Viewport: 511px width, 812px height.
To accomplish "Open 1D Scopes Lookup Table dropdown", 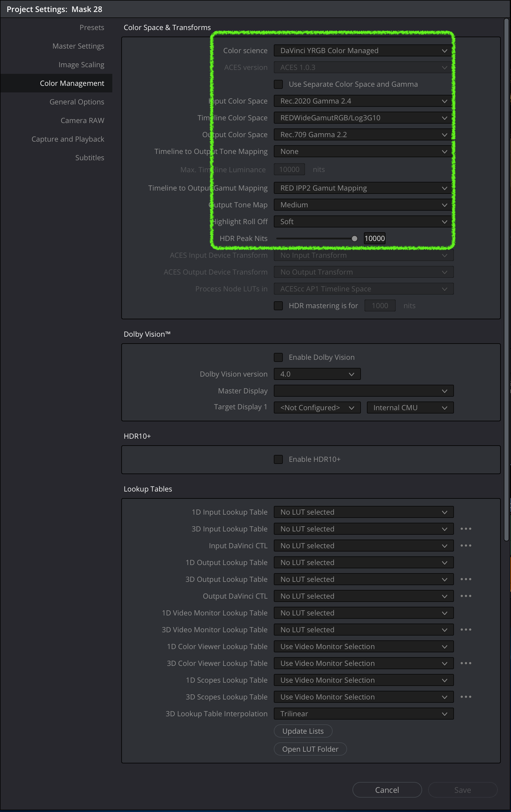I will pos(364,680).
